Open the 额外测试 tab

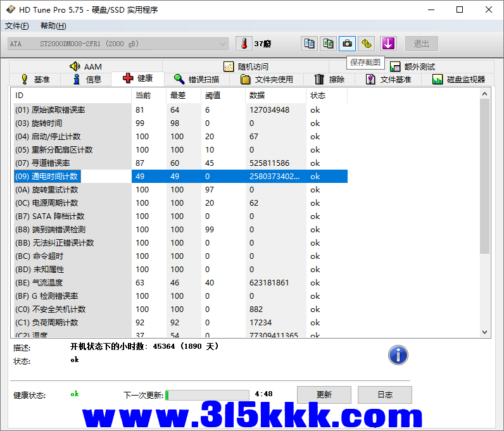point(412,66)
